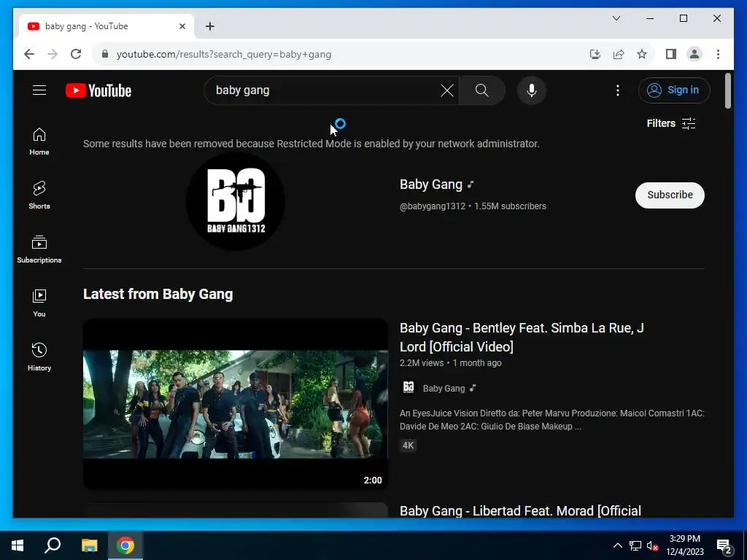Click the site lock icon in address bar
Image resolution: width=747 pixels, height=560 pixels.
click(105, 54)
